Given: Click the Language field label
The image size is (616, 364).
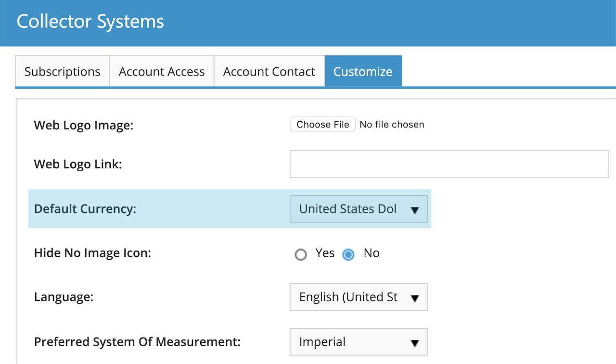Looking at the screenshot, I should pyautogui.click(x=64, y=297).
